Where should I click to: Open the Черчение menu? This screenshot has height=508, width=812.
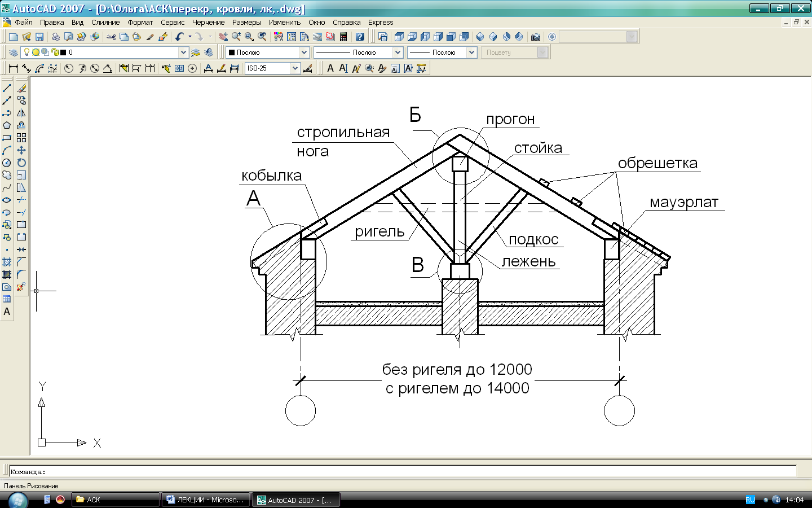208,23
